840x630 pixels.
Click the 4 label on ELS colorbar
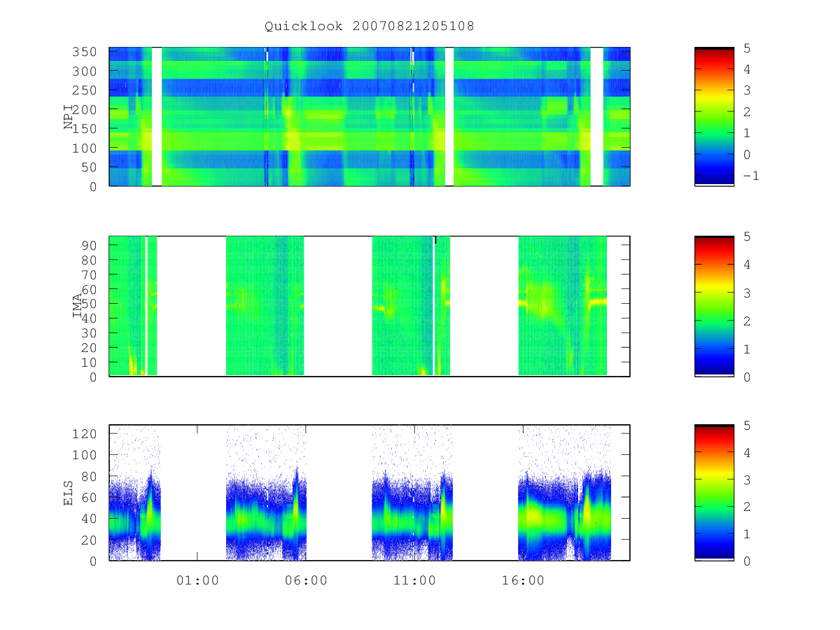(x=746, y=452)
